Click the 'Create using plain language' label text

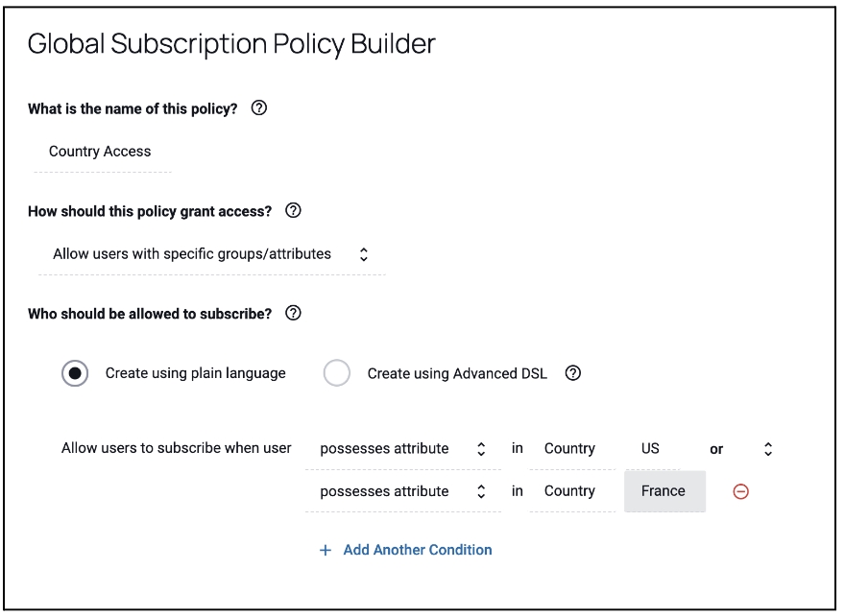[196, 373]
